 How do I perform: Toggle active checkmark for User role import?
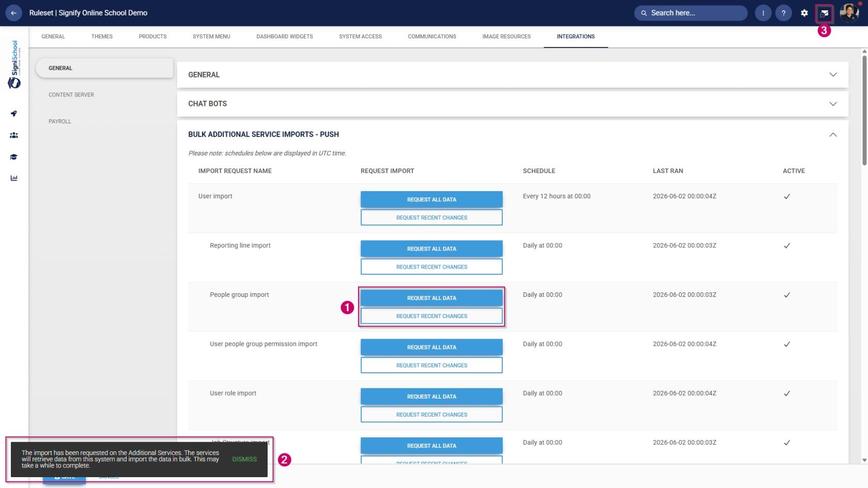tap(787, 393)
